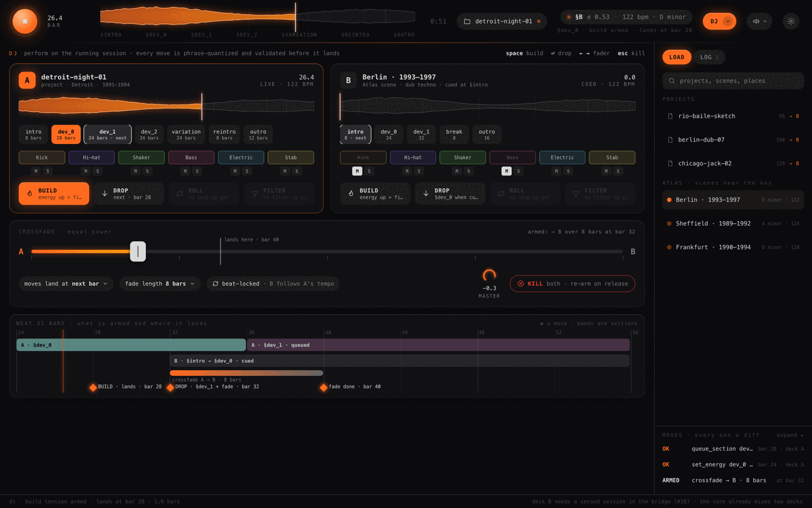812x508 pixels.
Task: Click the beat-locked sync toggle
Action: [273, 284]
